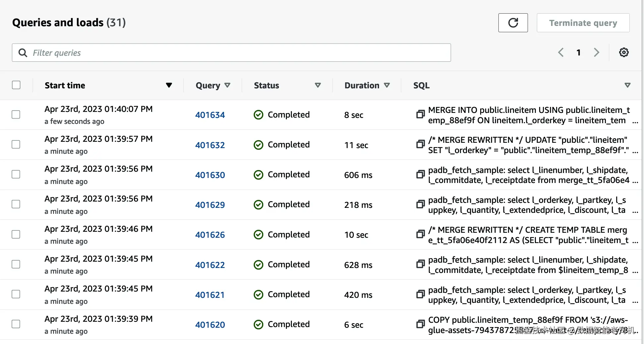Image resolution: width=644 pixels, height=344 pixels.
Task: Copy SQL of the COPY public.lineitem_temp query
Action: point(420,324)
